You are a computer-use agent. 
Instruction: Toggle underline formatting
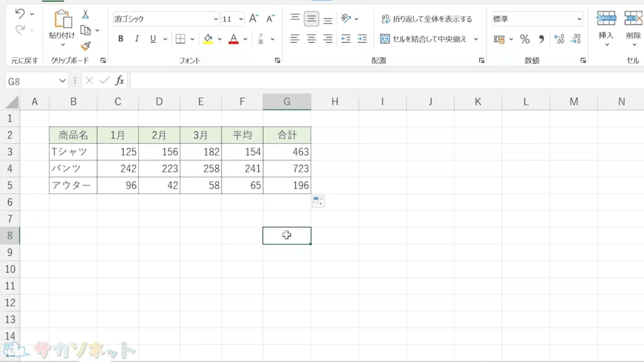(153, 38)
